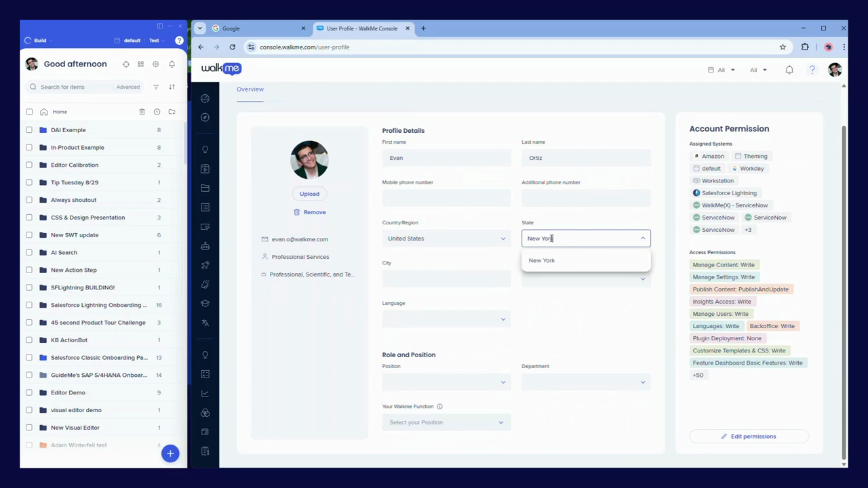Reload the page with browser refresh icon
Screen dimensions: 868x488
pyautogui.click(x=232, y=47)
